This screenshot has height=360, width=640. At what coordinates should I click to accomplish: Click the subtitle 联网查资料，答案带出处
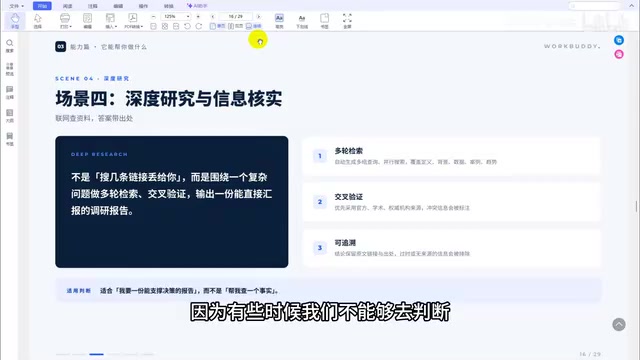[94, 118]
